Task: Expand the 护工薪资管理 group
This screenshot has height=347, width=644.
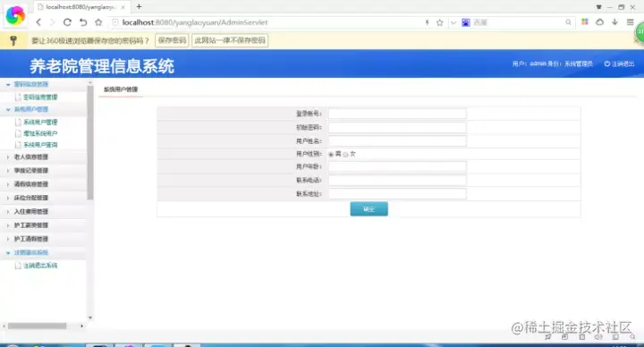Action: [x=30, y=225]
